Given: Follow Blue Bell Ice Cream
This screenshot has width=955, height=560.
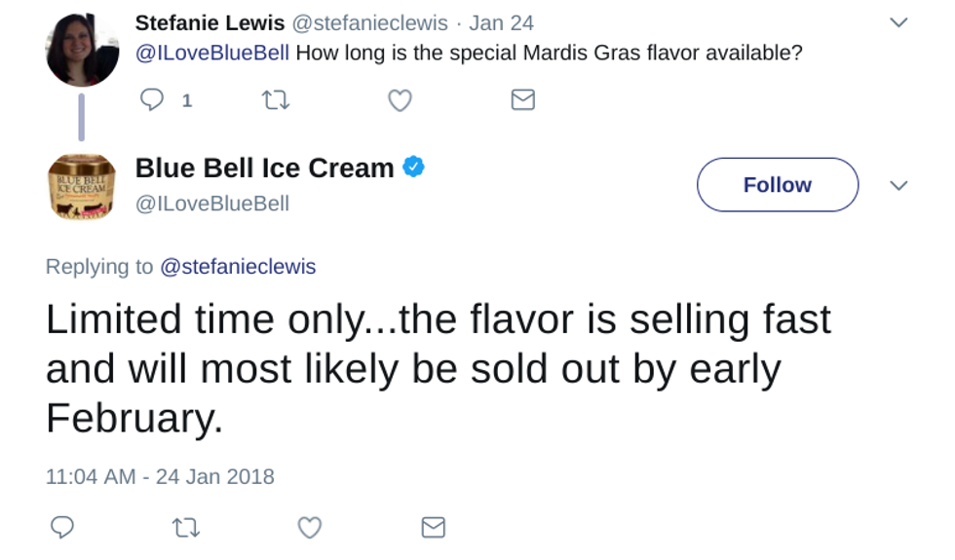Looking at the screenshot, I should (777, 185).
